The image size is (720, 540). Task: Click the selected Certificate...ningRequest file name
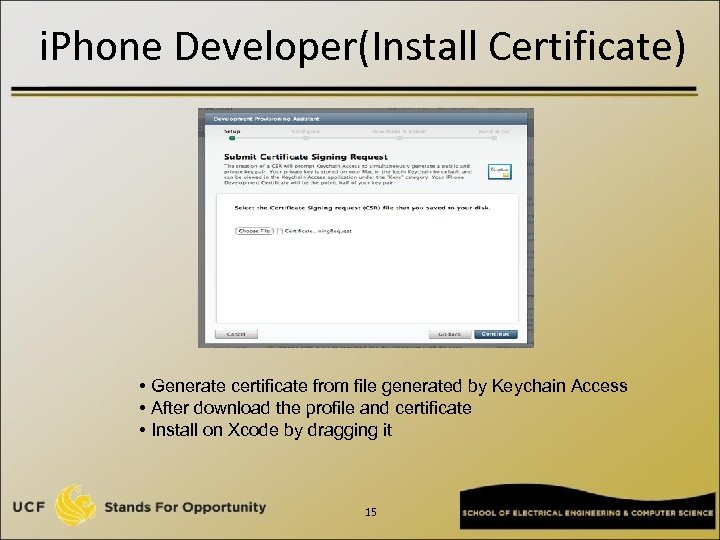pyautogui.click(x=318, y=231)
